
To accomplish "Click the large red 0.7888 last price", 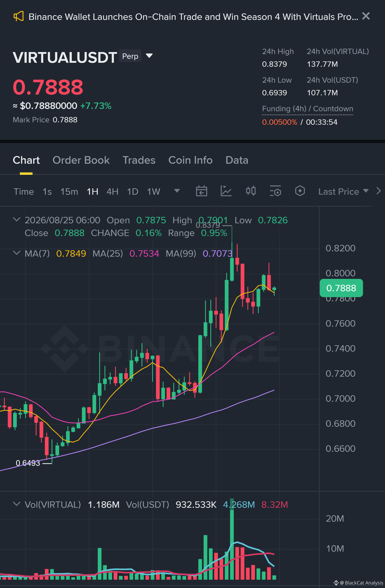I will (x=48, y=87).
